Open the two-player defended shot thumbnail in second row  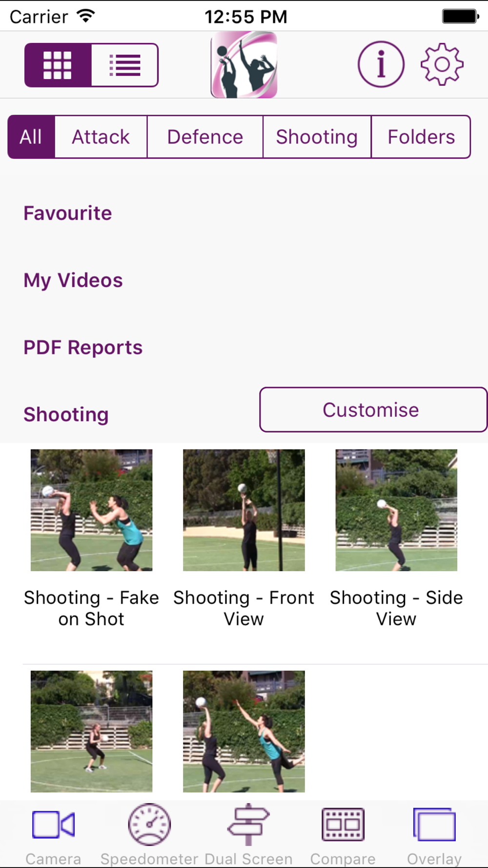pos(244,731)
